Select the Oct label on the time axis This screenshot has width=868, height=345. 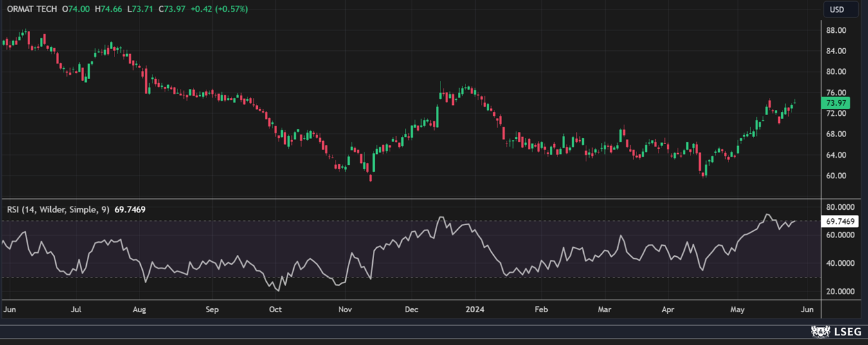point(275,310)
